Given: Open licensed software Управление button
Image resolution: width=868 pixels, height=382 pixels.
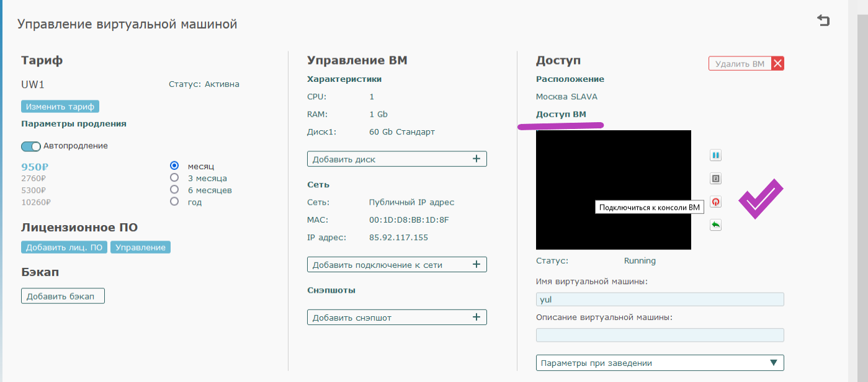Looking at the screenshot, I should click(140, 247).
